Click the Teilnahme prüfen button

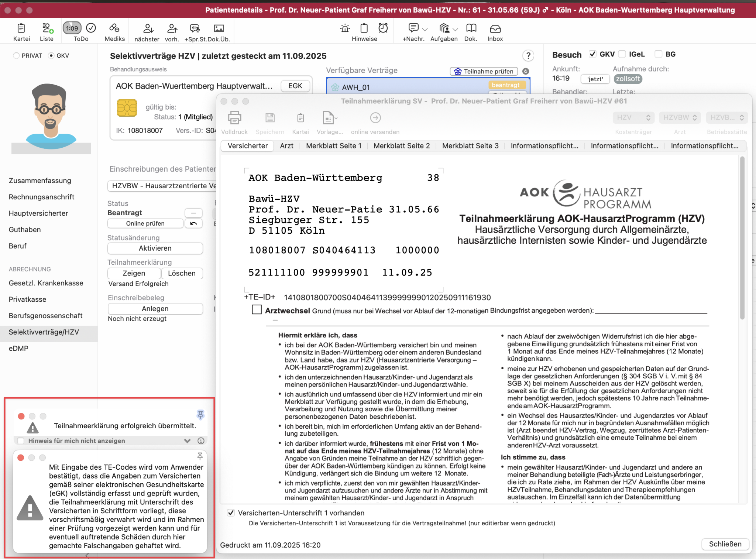(x=484, y=71)
